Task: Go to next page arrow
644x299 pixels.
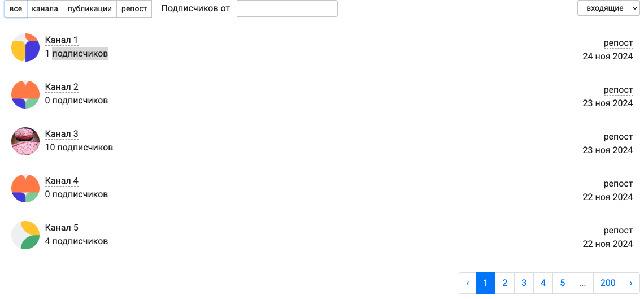Action: point(631,283)
